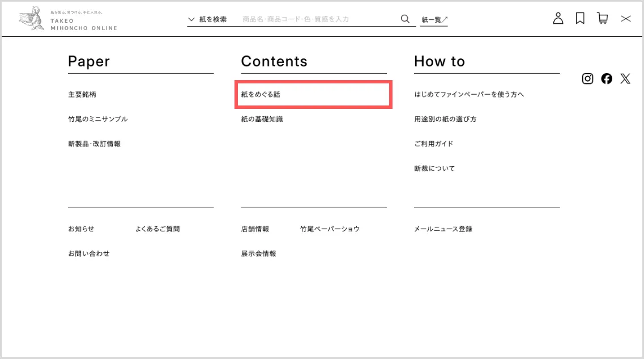
Task: Open the Instagram icon
Action: pos(587,79)
